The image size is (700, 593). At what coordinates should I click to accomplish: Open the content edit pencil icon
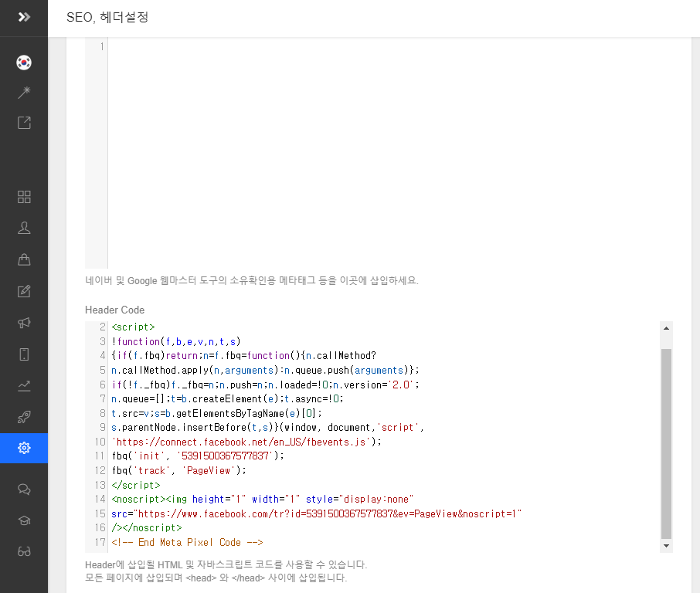click(24, 291)
